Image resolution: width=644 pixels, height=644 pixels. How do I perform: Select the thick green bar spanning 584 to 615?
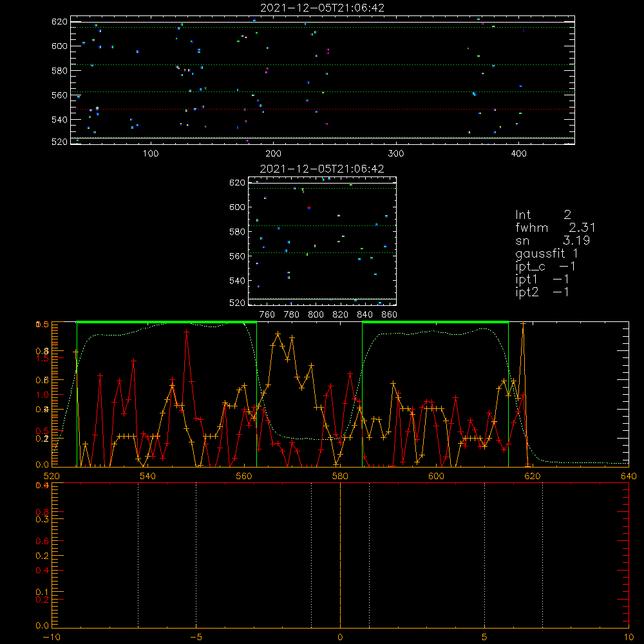(x=435, y=323)
